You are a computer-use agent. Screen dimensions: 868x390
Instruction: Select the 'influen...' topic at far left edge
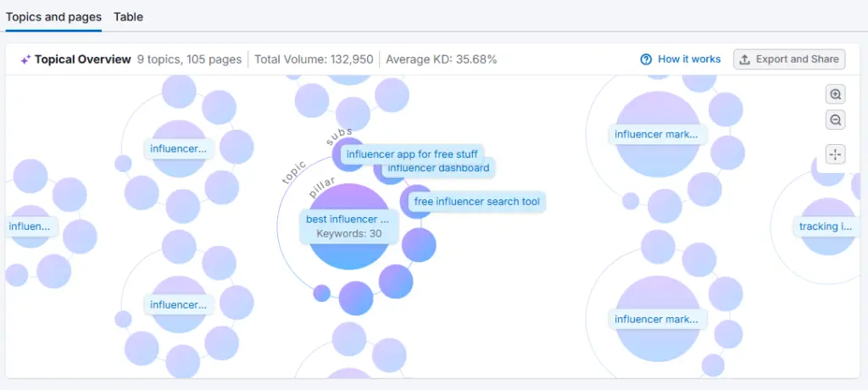pos(29,226)
